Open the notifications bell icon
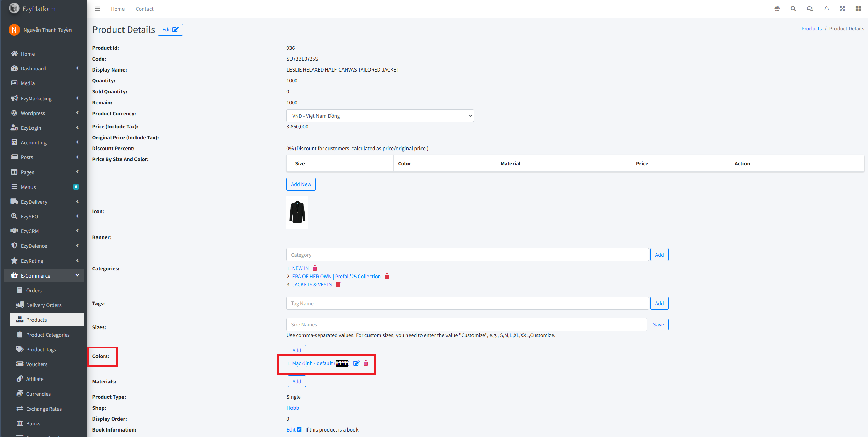The height and width of the screenshot is (437, 868). (x=826, y=9)
